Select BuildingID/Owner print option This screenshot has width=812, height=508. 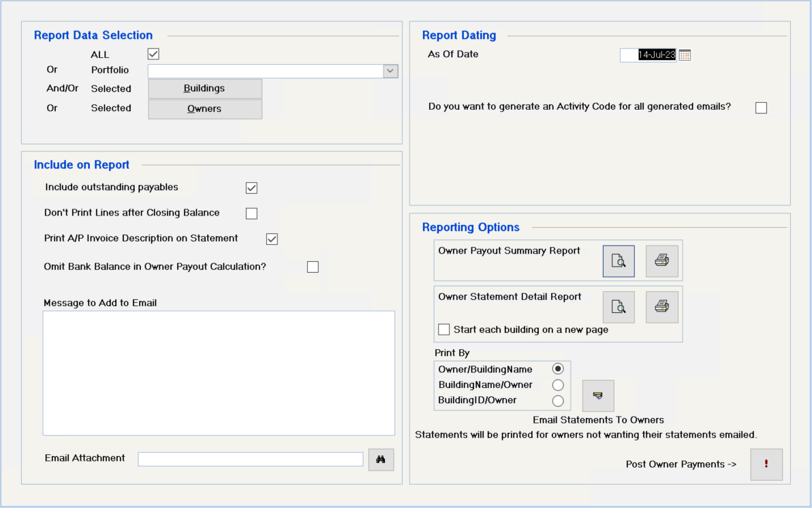[x=558, y=401]
